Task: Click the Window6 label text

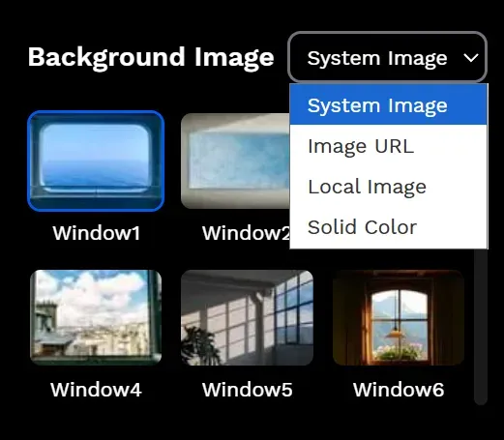Action: (399, 390)
